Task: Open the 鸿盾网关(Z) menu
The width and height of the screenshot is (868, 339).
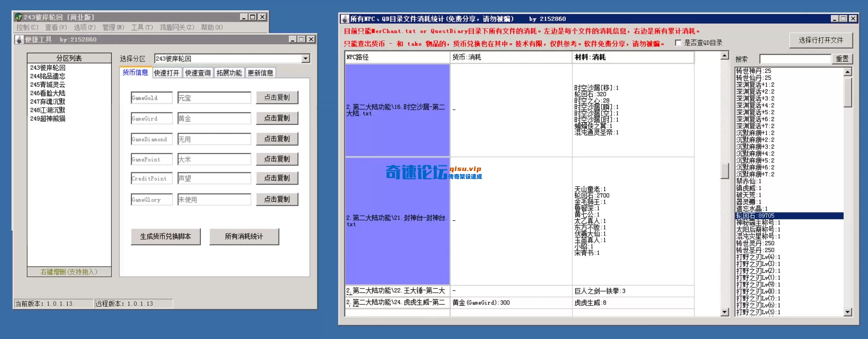Action: (x=176, y=27)
